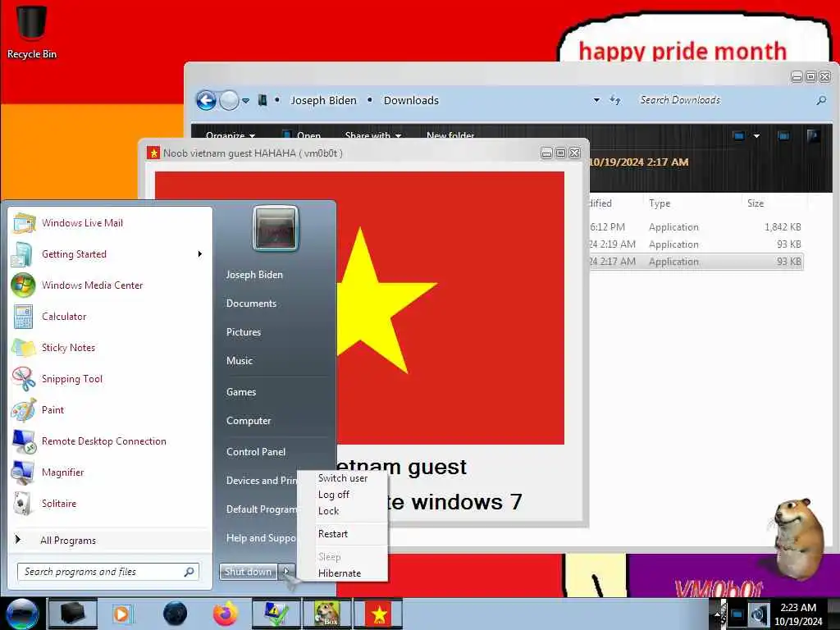The width and height of the screenshot is (840, 630).
Task: Show hidden system tray icons
Action: click(719, 614)
